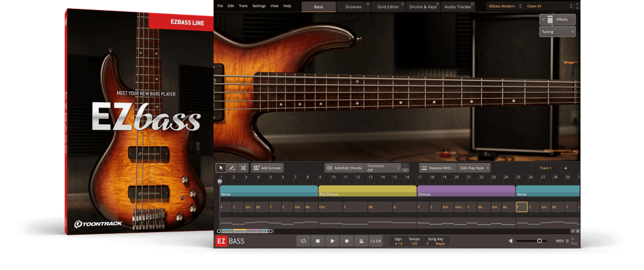Select the pencil draw tool

pos(232,167)
